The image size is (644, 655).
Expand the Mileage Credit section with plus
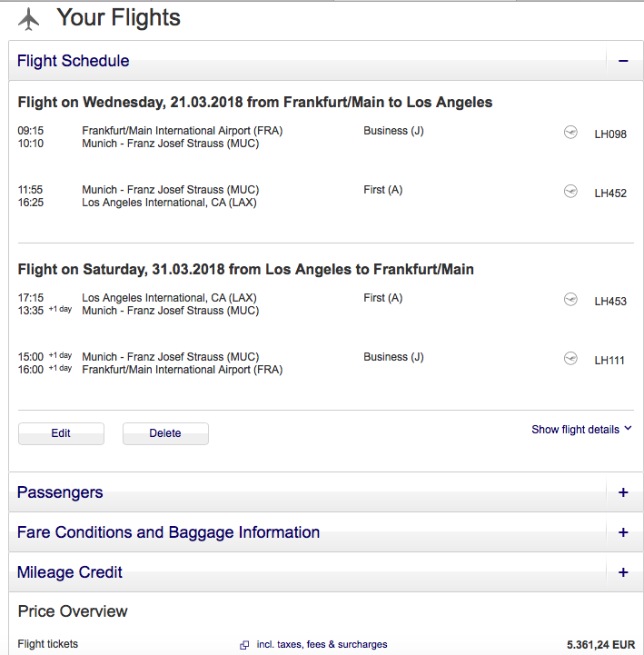pyautogui.click(x=623, y=572)
